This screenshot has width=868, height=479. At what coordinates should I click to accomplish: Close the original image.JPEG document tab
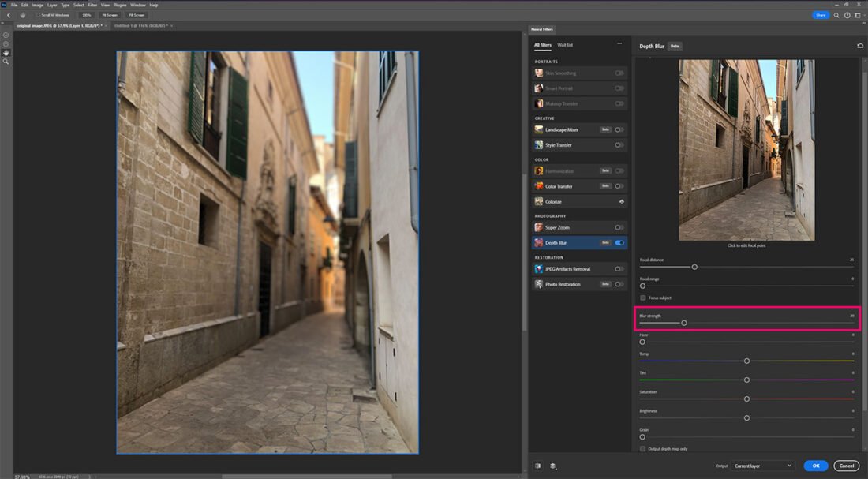[x=107, y=26]
